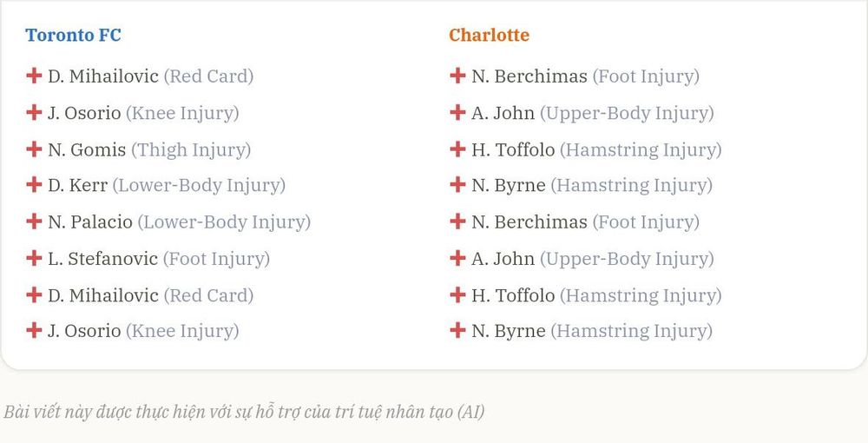The image size is (868, 443).
Task: Click Lower-Body Injury label beside N. Palacio
Action: (224, 222)
